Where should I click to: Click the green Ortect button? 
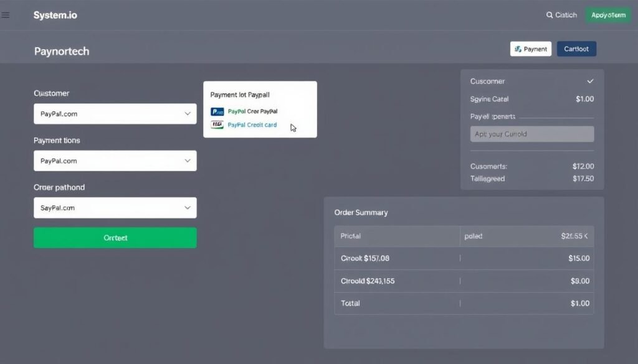[115, 238]
